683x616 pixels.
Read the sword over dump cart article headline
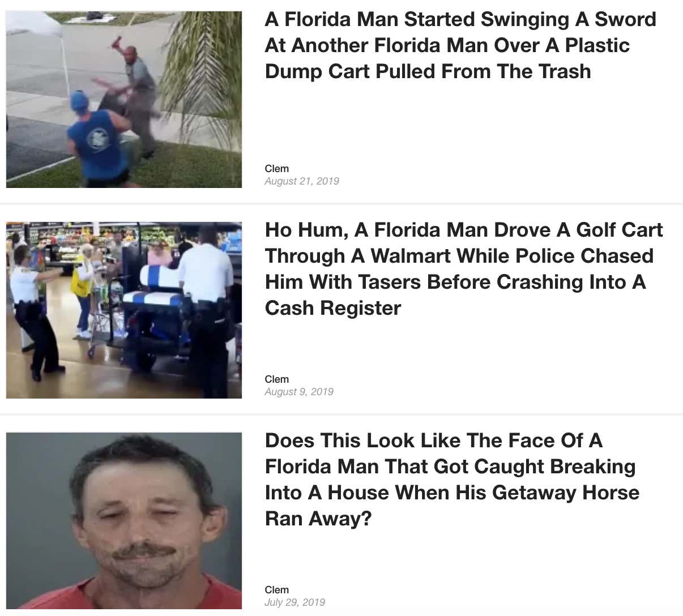[460, 45]
